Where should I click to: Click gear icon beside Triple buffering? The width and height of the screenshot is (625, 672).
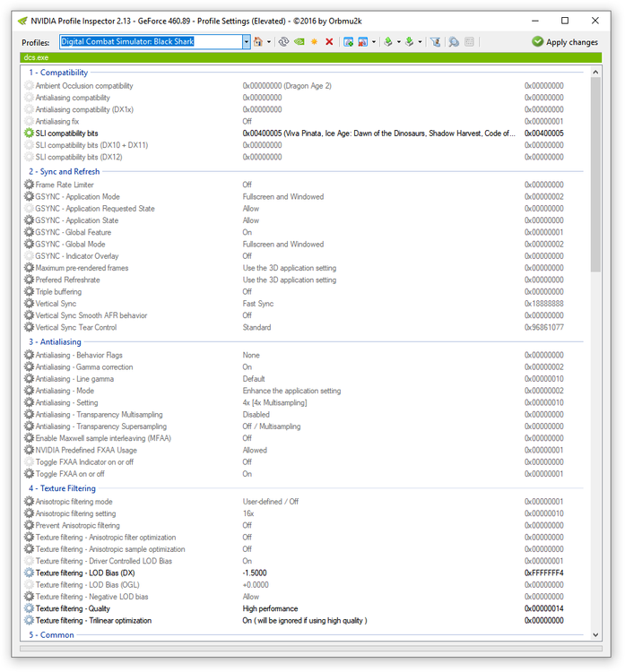point(29,291)
